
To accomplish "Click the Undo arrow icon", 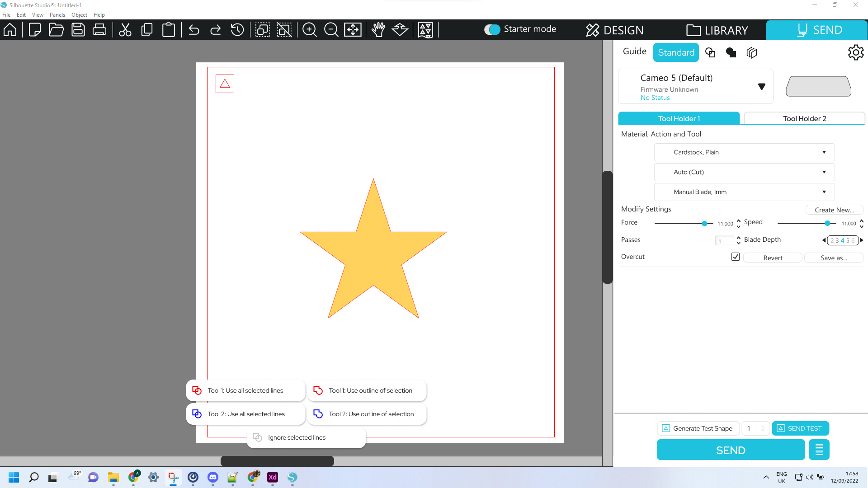I will [x=194, y=30].
